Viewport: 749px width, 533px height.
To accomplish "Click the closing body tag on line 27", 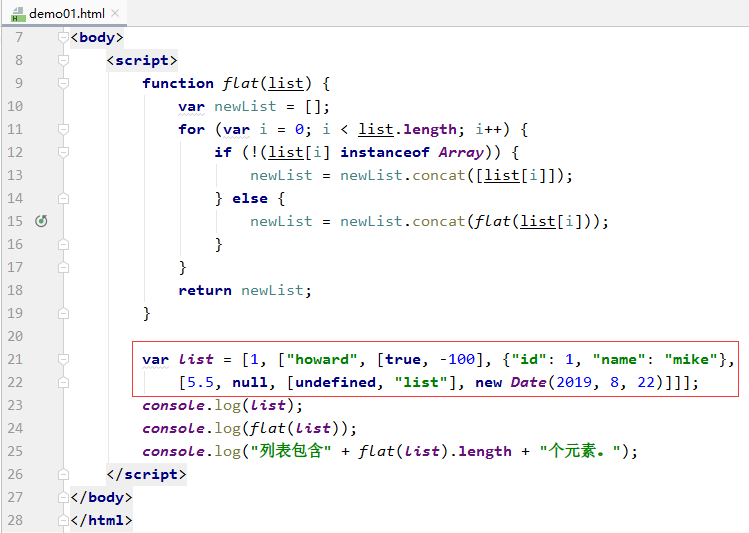I will point(101,497).
